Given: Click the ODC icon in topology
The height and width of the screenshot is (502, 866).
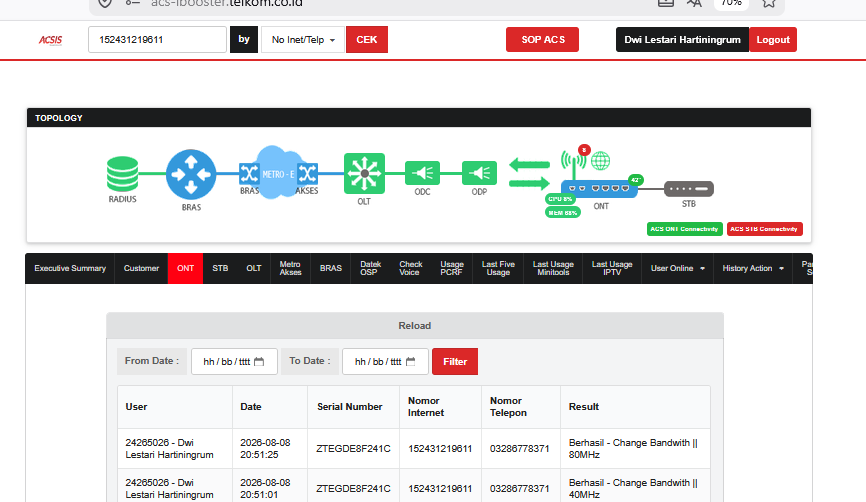Looking at the screenshot, I should [x=423, y=173].
